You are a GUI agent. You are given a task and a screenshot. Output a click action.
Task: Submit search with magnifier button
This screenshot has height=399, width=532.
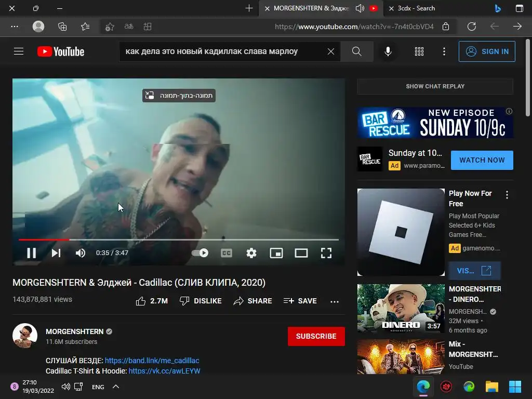[356, 51]
